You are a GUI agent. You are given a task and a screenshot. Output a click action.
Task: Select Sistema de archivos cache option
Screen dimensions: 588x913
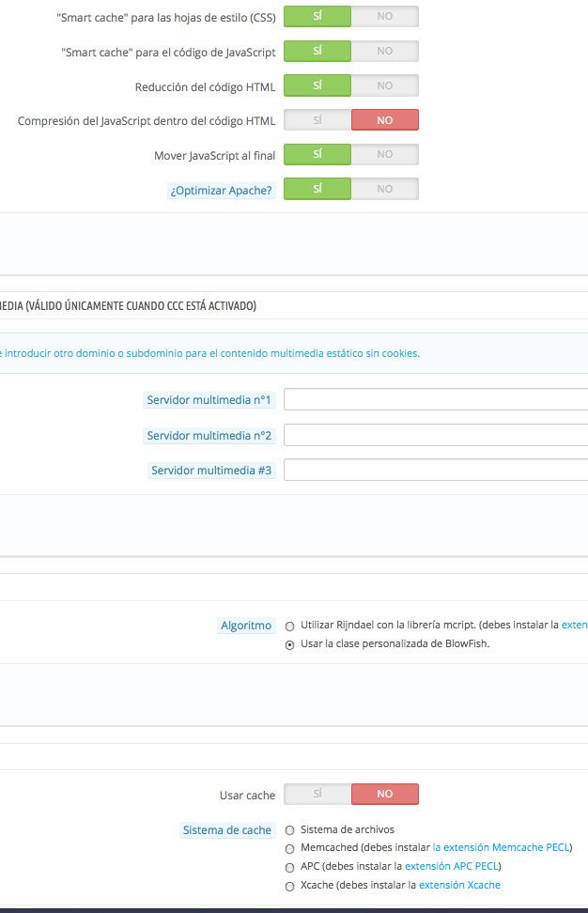point(289,830)
